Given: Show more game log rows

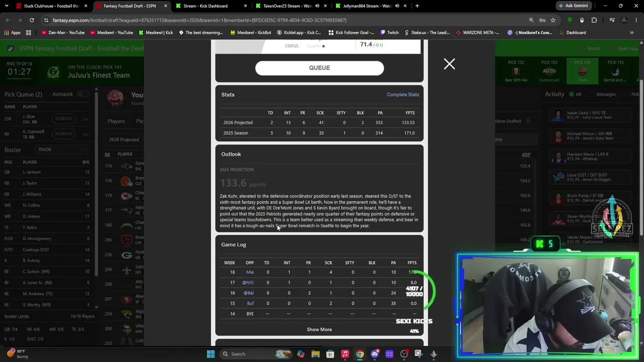Looking at the screenshot, I should click(x=319, y=329).
